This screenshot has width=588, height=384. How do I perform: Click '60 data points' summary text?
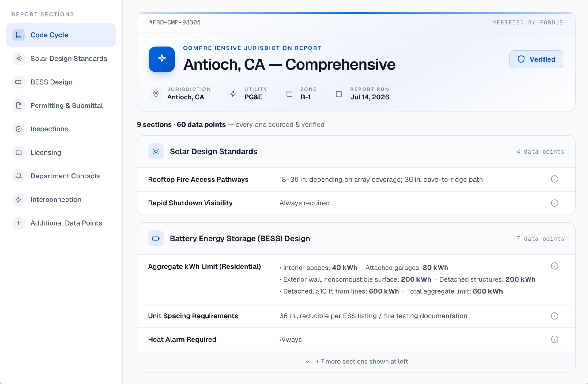201,124
